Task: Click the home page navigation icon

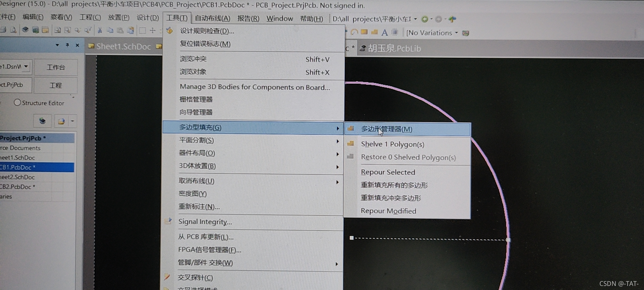Action: [x=452, y=19]
